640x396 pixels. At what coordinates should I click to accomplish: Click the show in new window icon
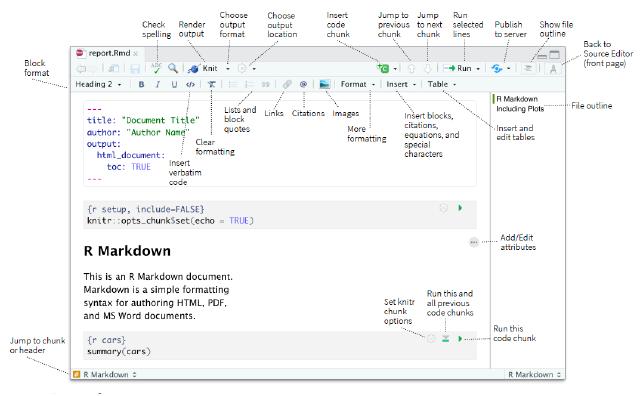pos(113,69)
